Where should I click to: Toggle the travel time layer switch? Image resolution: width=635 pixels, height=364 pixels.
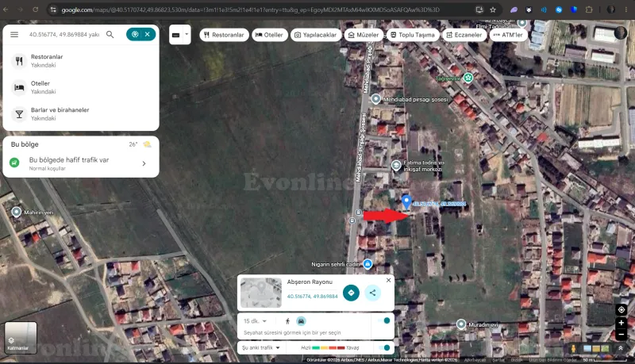(x=384, y=320)
